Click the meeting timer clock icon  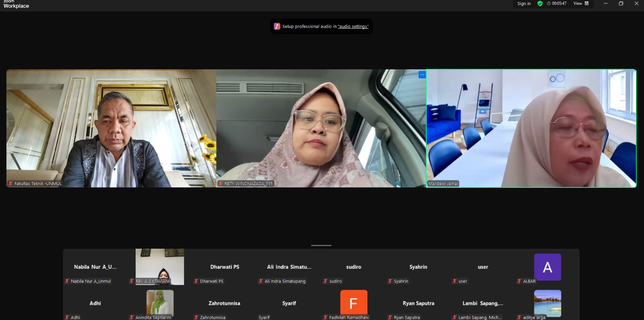[x=549, y=4]
